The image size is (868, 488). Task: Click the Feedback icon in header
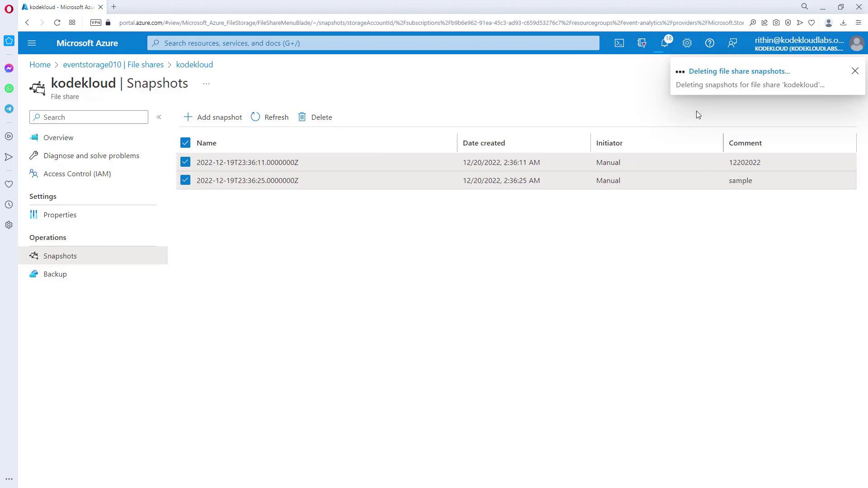coord(732,43)
